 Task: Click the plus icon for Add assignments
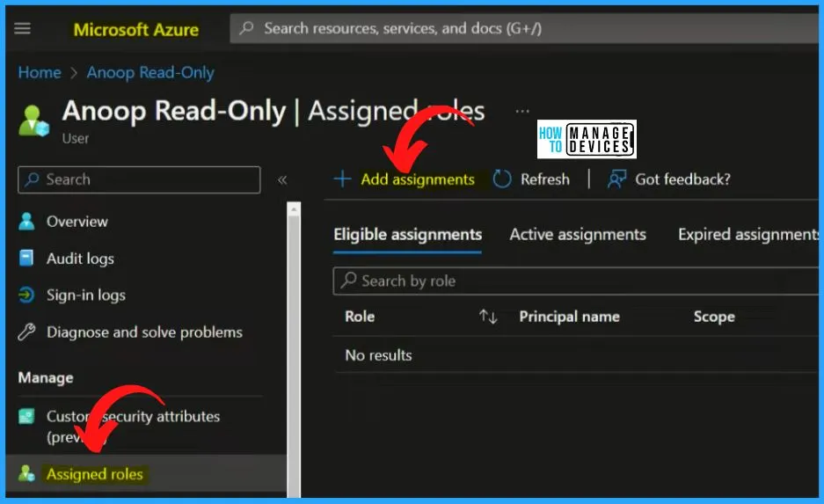point(342,179)
